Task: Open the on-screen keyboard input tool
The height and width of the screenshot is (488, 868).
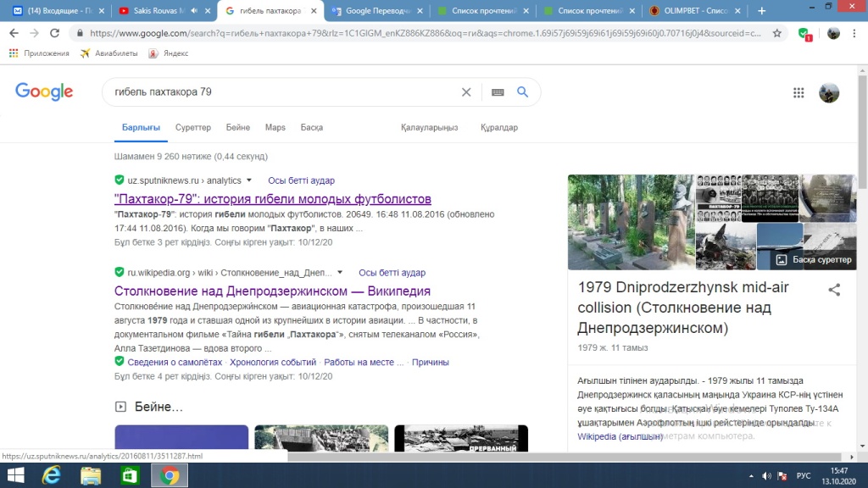Action: point(498,92)
